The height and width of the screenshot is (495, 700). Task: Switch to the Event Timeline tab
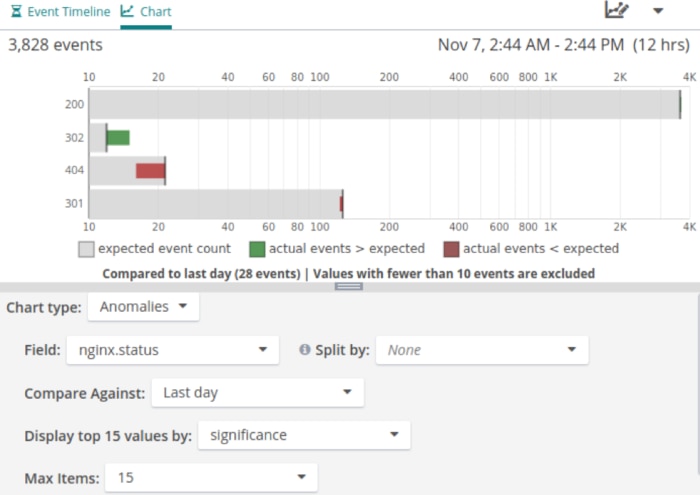coord(62,12)
